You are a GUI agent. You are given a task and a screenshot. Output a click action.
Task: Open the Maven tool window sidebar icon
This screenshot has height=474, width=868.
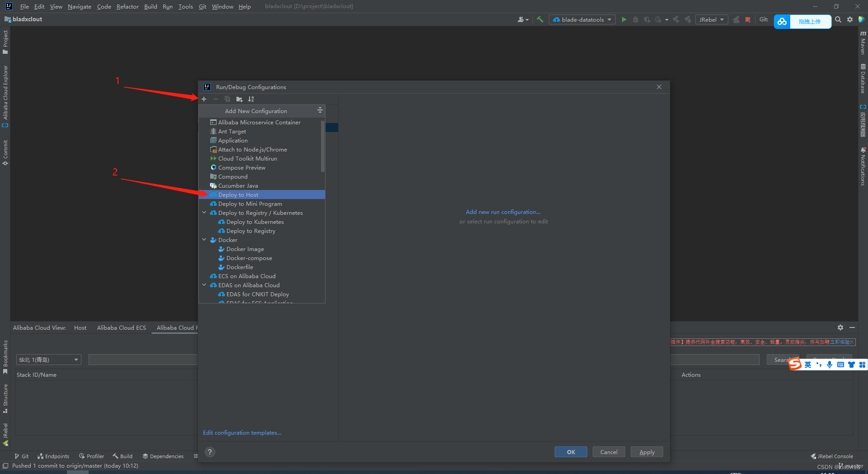coord(863,43)
